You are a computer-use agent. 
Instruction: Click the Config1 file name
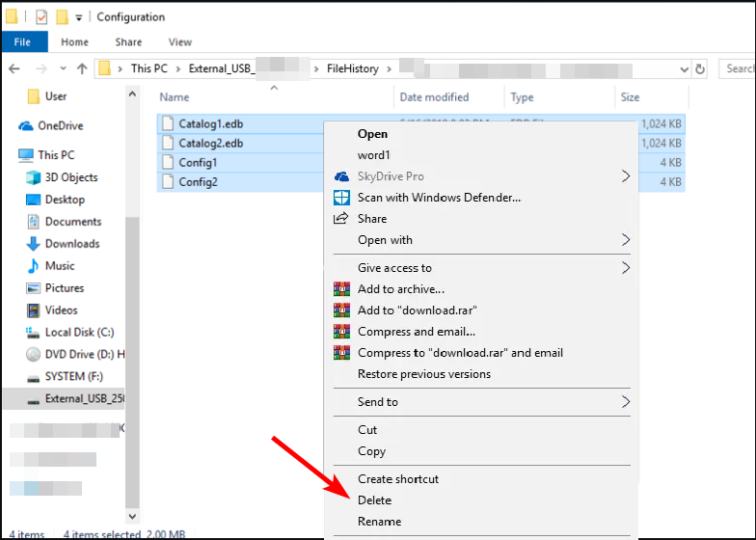pos(198,162)
